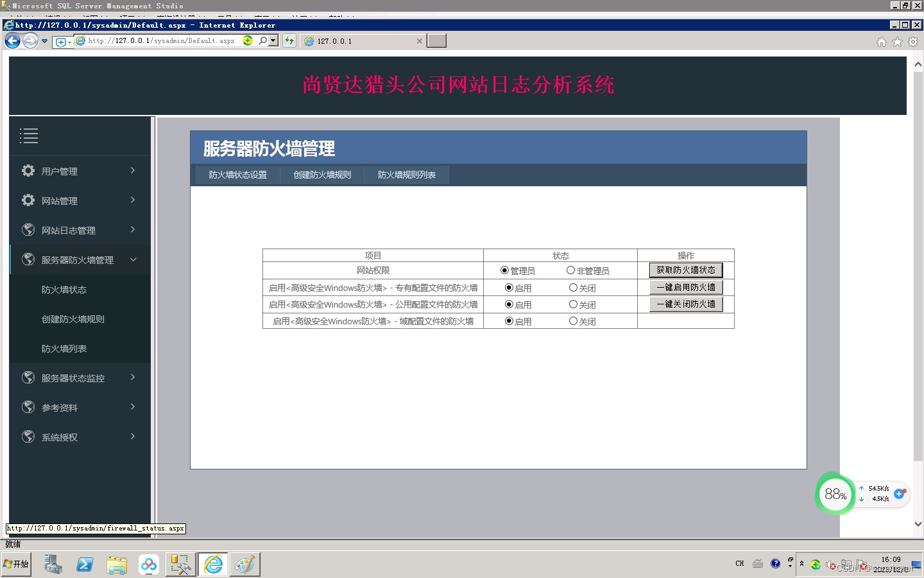Expand the 参考资料 chevron
The height and width of the screenshot is (578, 924).
[x=133, y=407]
